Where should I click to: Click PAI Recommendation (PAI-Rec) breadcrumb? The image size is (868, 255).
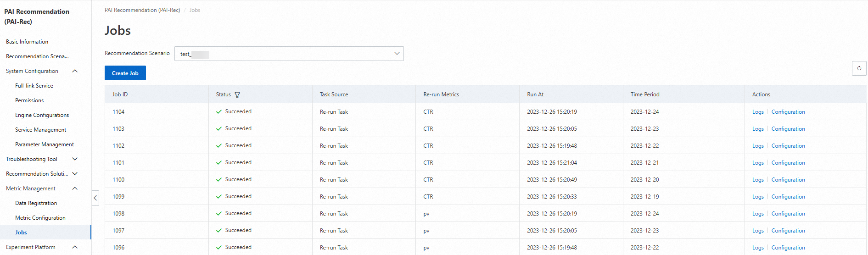(x=142, y=10)
